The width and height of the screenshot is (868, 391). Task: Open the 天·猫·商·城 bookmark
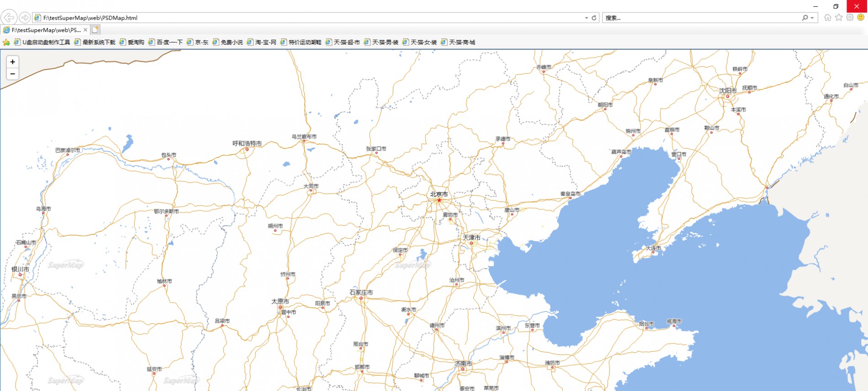tap(458, 42)
